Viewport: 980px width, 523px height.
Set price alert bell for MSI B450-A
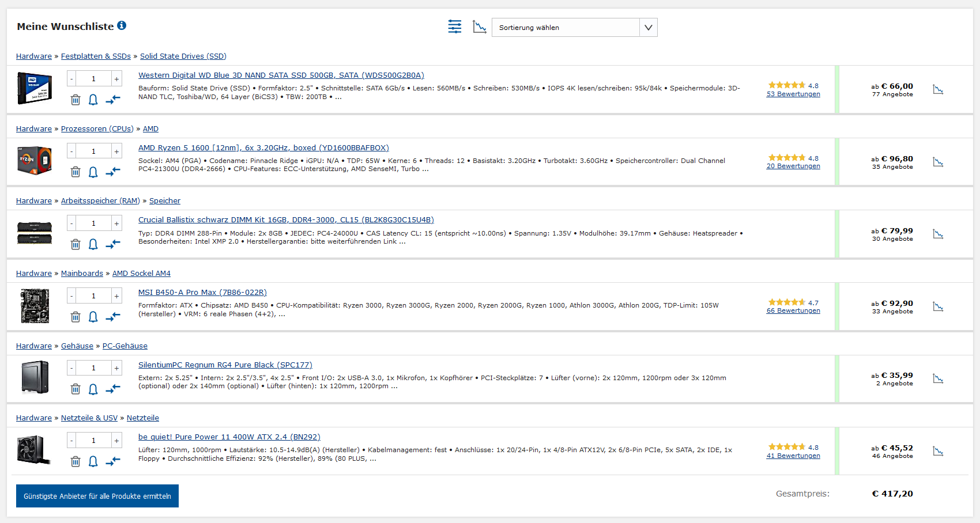tap(93, 317)
